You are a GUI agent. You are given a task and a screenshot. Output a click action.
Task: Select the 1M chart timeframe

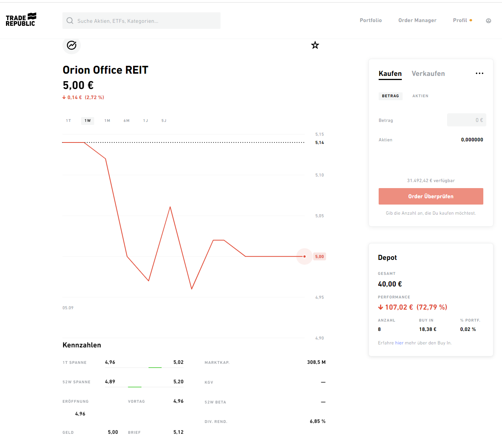(x=107, y=121)
